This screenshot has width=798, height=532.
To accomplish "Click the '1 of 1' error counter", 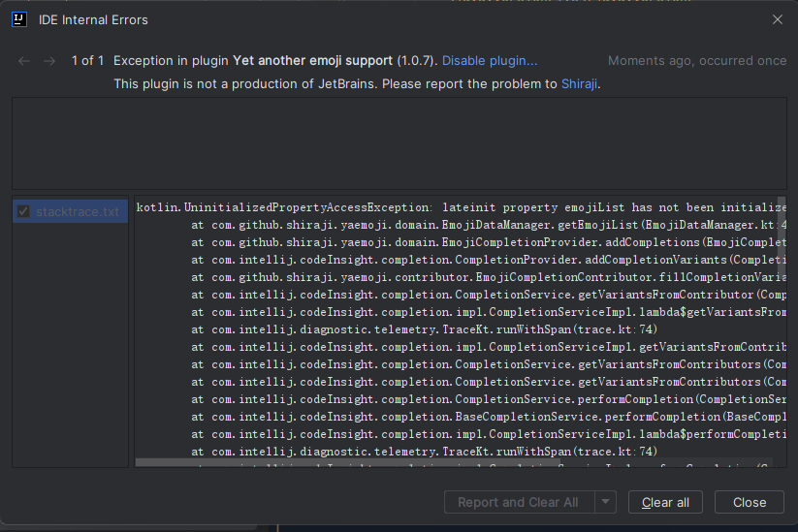I will [x=87, y=61].
